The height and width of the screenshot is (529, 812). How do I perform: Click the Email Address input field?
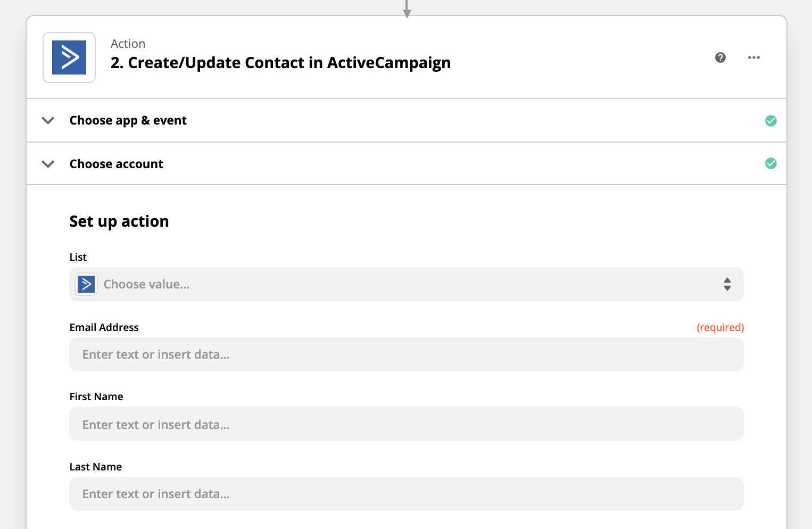tap(407, 354)
